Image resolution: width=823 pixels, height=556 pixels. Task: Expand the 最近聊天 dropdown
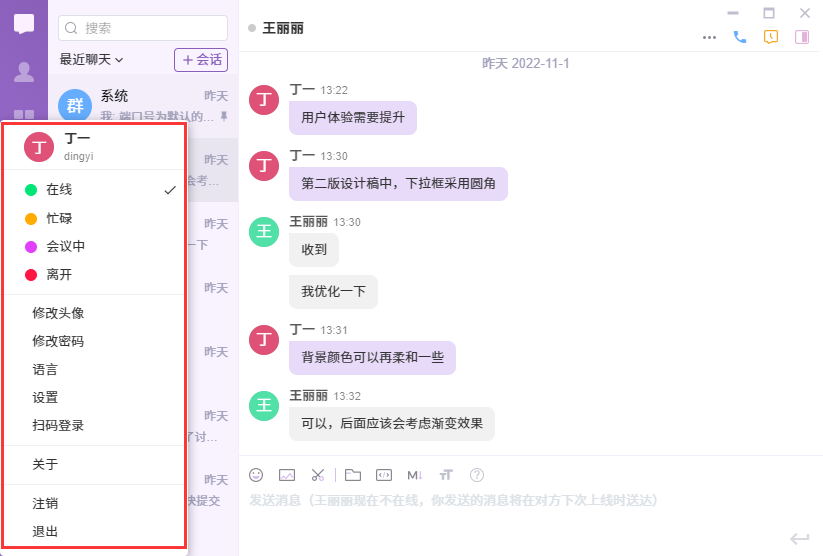[91, 60]
